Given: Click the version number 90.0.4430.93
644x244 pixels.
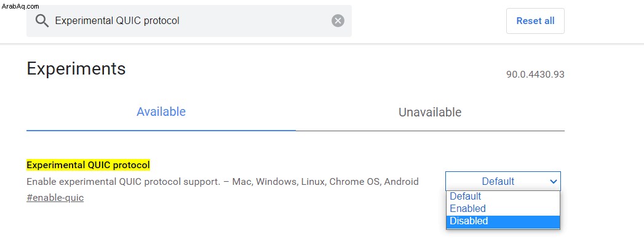Looking at the screenshot, I should [535, 75].
